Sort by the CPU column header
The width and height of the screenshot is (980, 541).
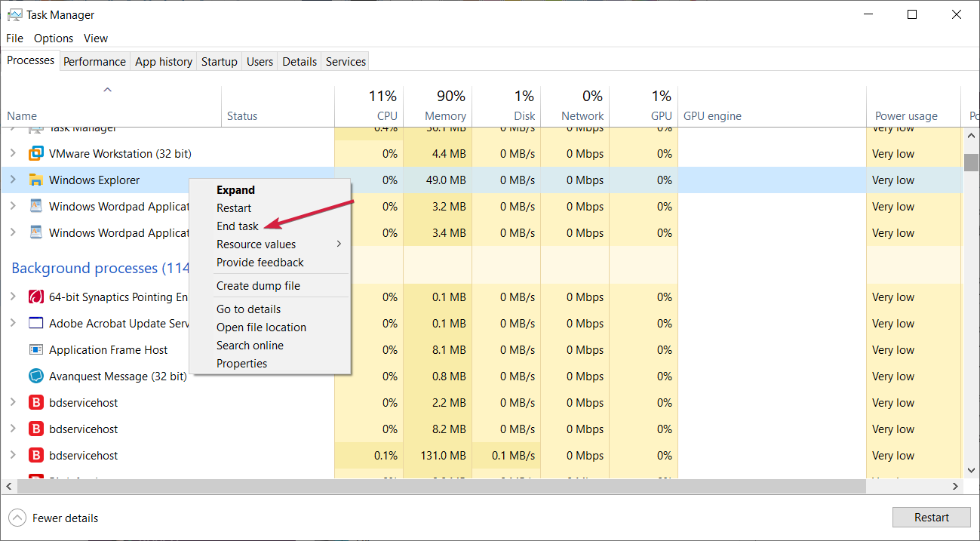369,106
